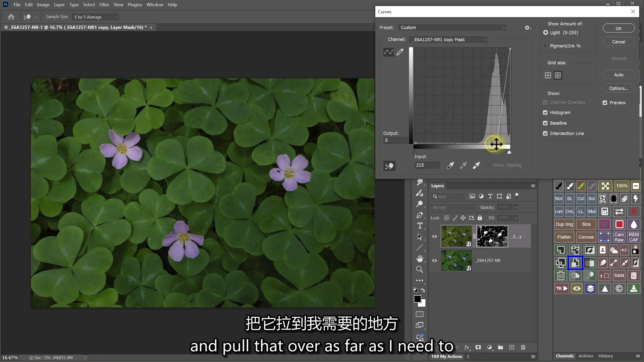Click the white point eyedropper
Screen dimensions: 644x362
point(476,165)
